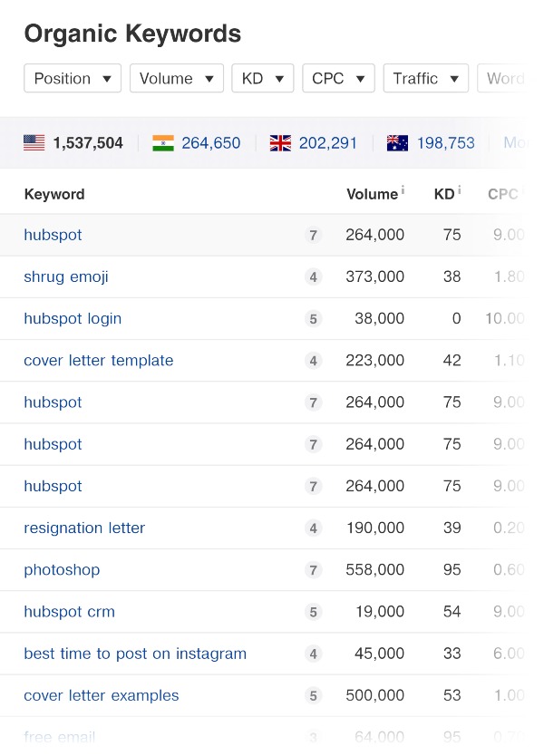Switch to the India 264,650 keywords tab
The image size is (544, 756).
210,143
